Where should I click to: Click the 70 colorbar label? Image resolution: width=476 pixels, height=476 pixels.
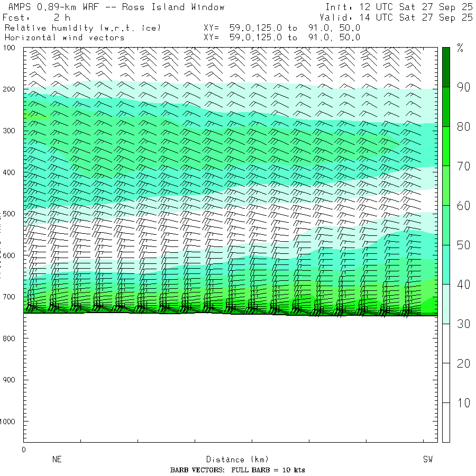tap(463, 166)
